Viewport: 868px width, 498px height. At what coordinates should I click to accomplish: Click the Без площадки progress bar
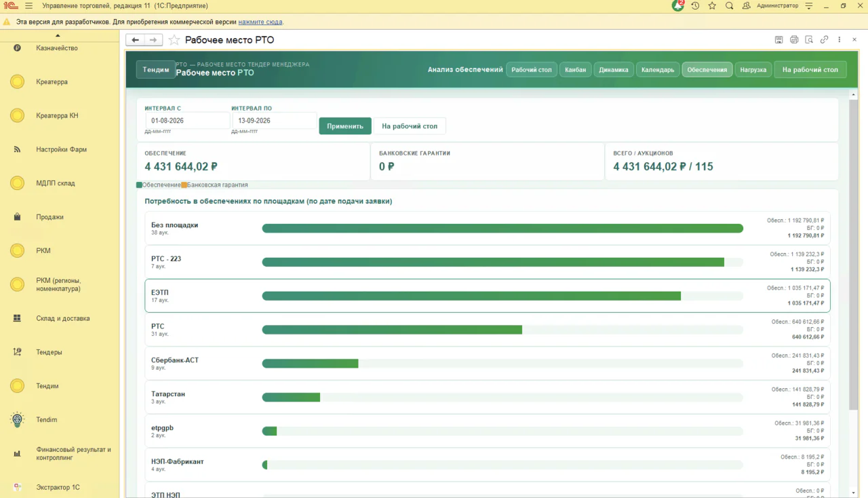(x=502, y=229)
